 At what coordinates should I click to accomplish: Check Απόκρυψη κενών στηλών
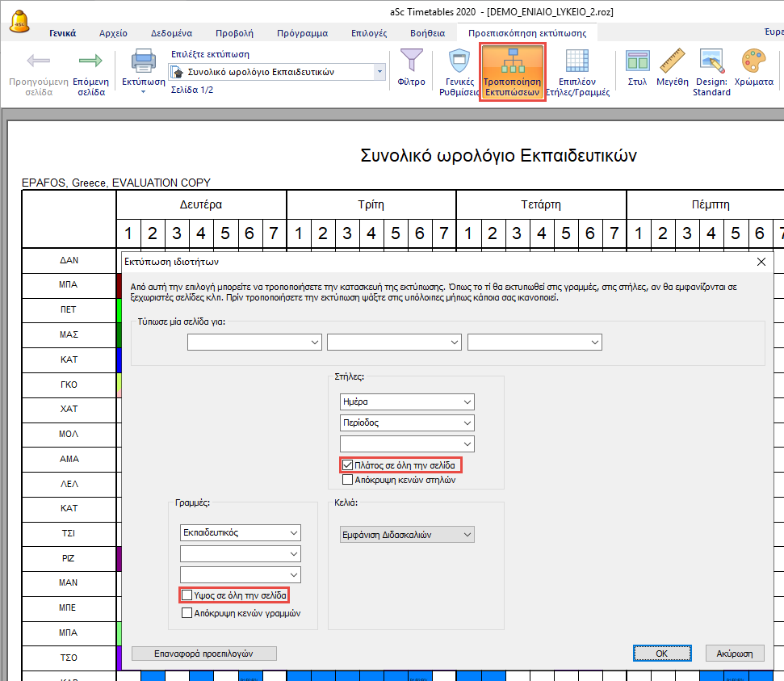pos(348,480)
